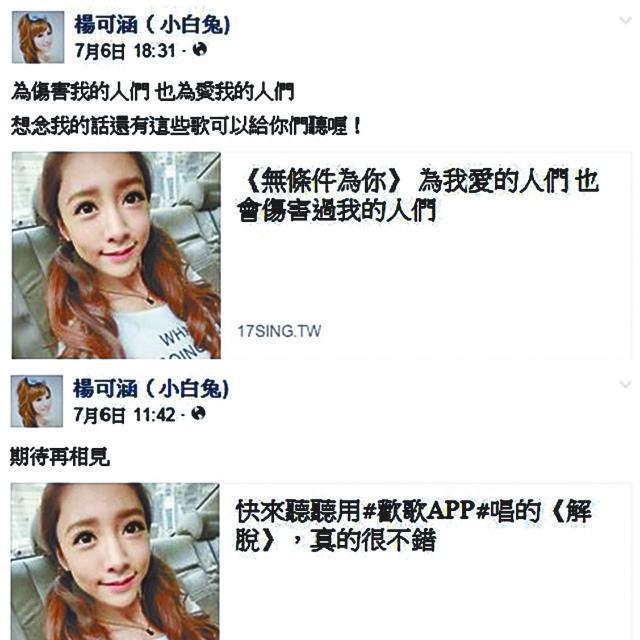This screenshot has width=640, height=640.
Task: Click the public globe icon beside 11:42
Action: click(x=198, y=413)
